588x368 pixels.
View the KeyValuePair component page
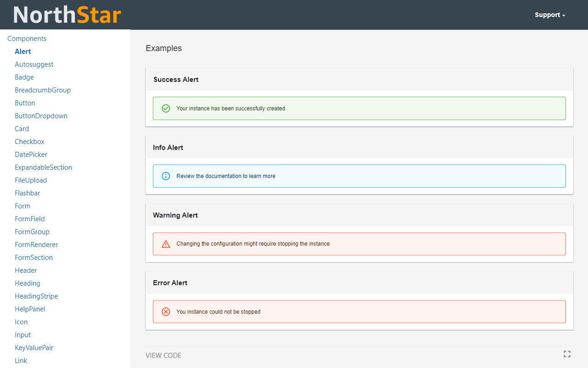(34, 347)
